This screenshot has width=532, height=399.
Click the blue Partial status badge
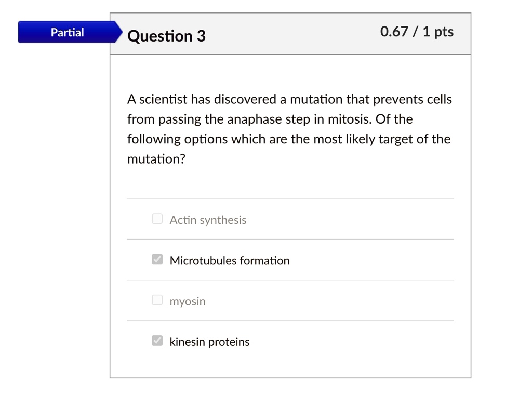(x=66, y=32)
